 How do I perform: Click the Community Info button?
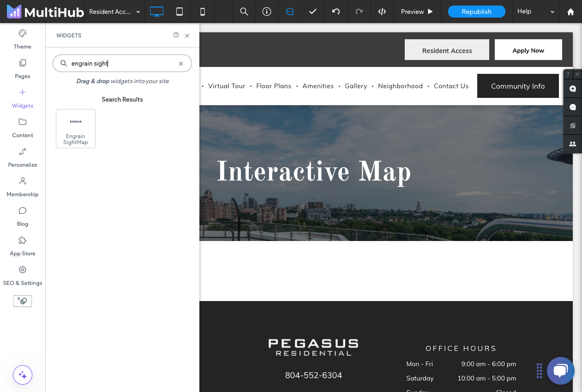click(518, 86)
